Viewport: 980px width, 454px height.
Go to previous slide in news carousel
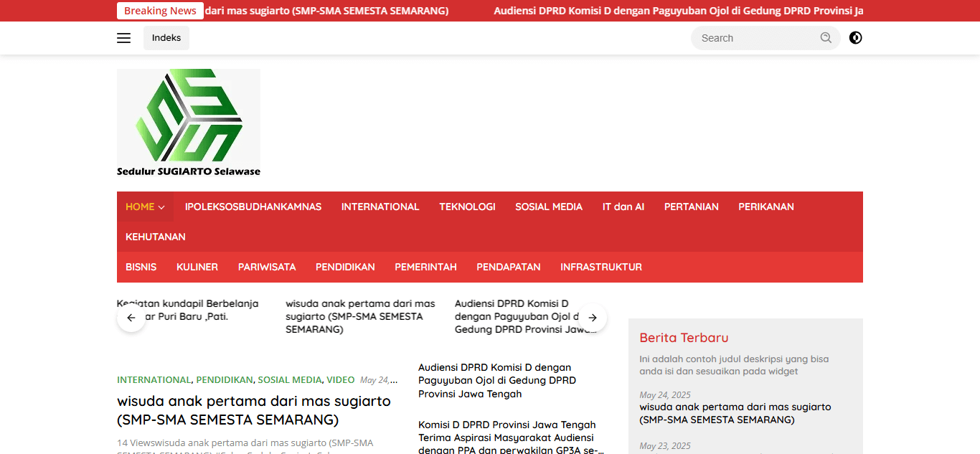[131, 317]
